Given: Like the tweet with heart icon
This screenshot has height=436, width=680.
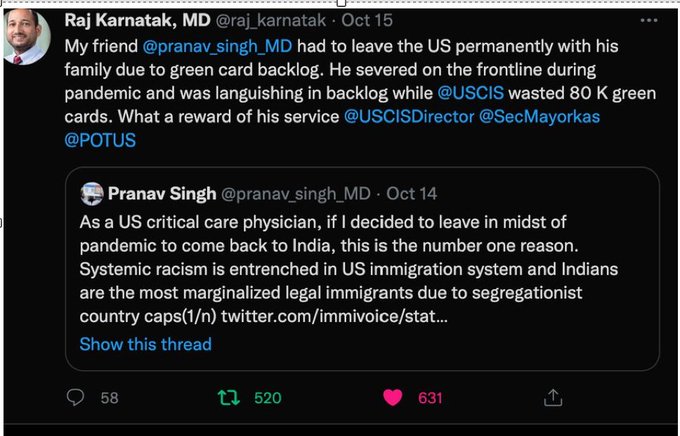Looking at the screenshot, I should click(x=393, y=397).
